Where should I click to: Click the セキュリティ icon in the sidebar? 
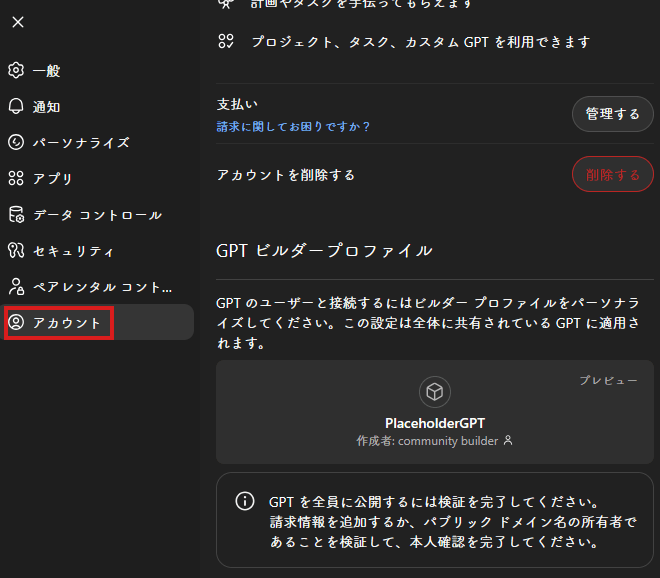[x=16, y=251]
